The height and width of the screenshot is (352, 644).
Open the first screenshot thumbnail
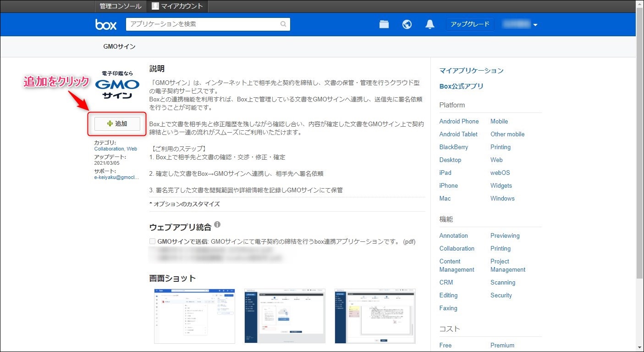tap(194, 316)
